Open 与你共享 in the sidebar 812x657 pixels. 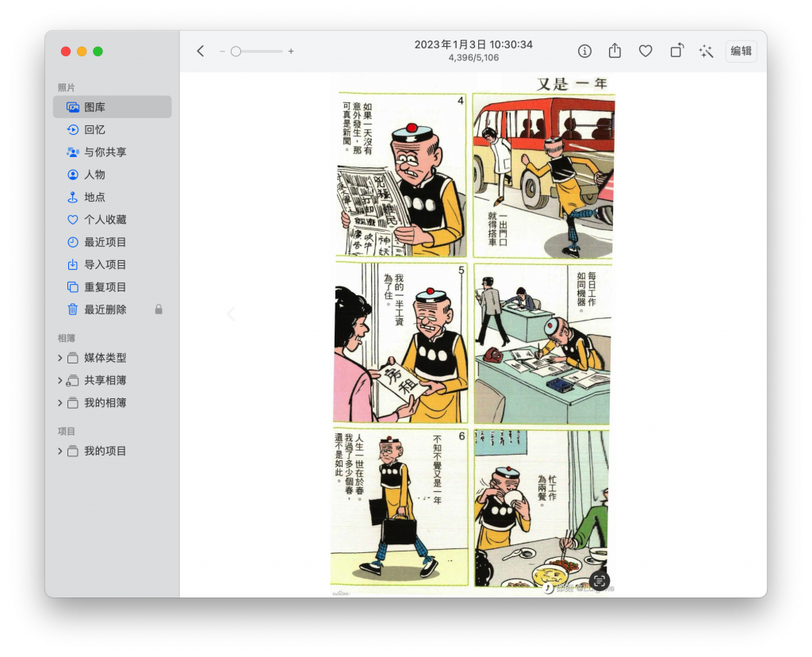coord(113,152)
